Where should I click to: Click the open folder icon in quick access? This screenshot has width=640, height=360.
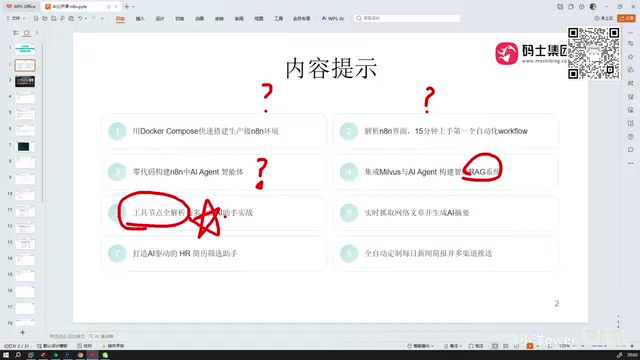[44, 18]
